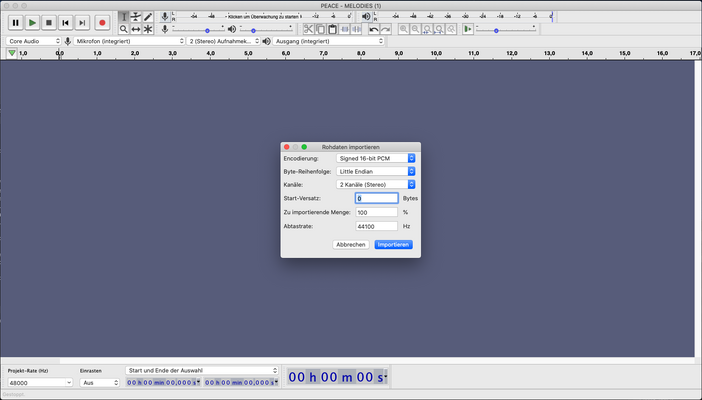This screenshot has width=702, height=400.
Task: Select the Zoom magnifier tool
Action: pyautogui.click(x=124, y=29)
